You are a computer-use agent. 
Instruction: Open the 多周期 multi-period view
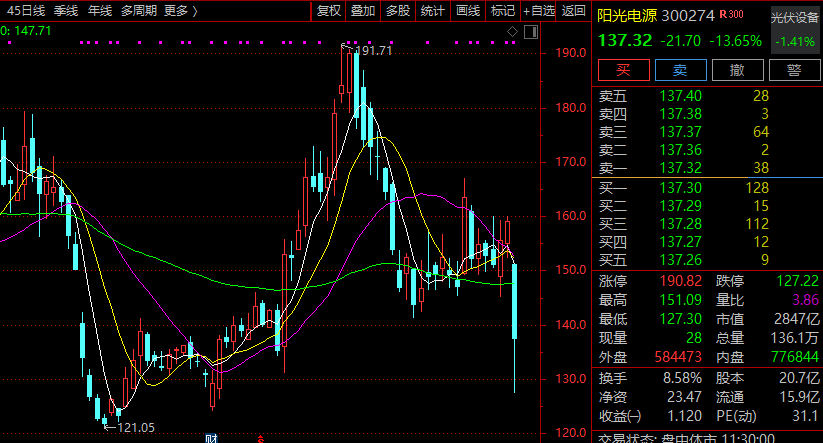[x=139, y=10]
